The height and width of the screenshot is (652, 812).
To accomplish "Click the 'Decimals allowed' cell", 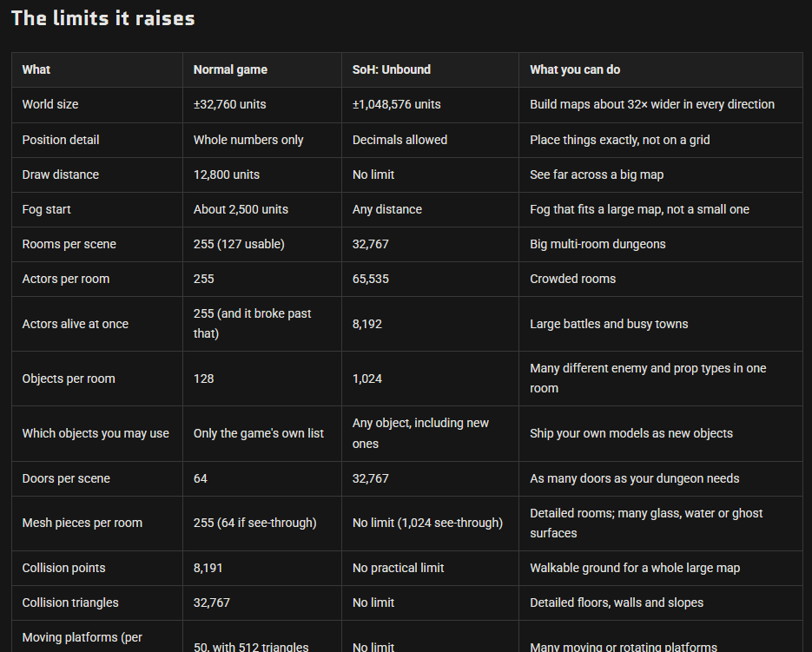I will click(399, 140).
